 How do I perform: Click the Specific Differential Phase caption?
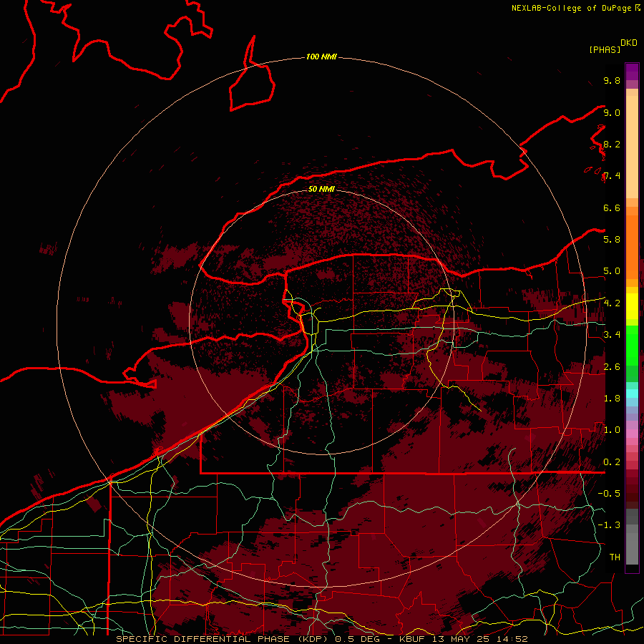click(321, 639)
